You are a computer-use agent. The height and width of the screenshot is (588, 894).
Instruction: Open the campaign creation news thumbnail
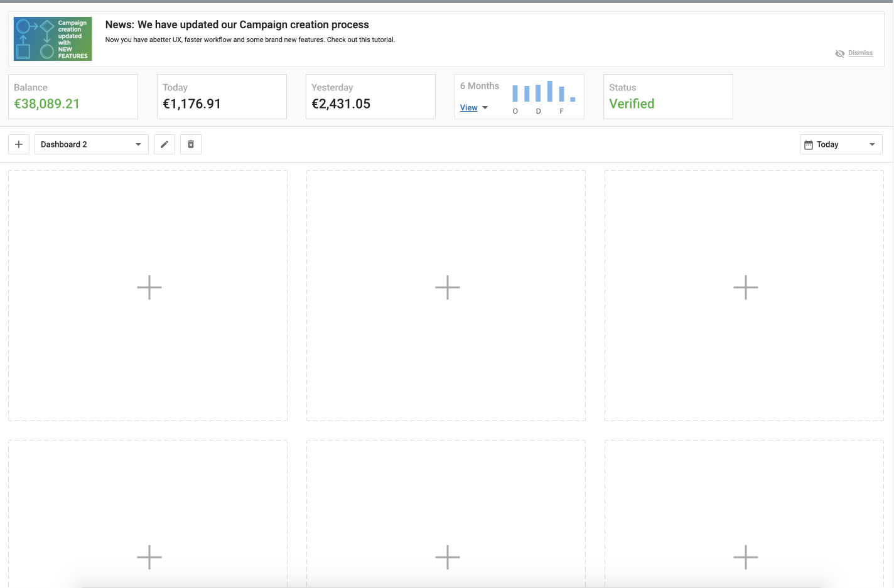pyautogui.click(x=53, y=39)
